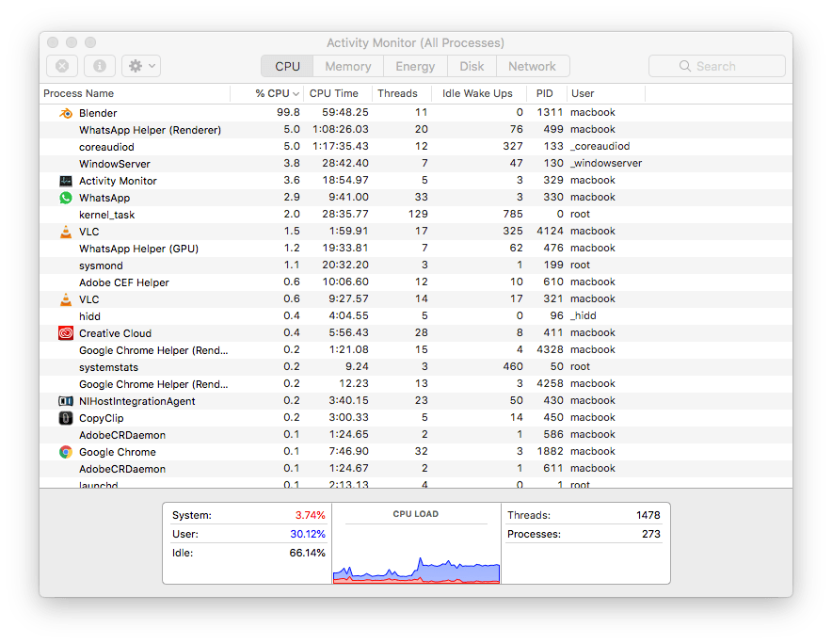Screen dimensions: 832x644
Task: Click the System 3.74% value
Action: point(310,516)
